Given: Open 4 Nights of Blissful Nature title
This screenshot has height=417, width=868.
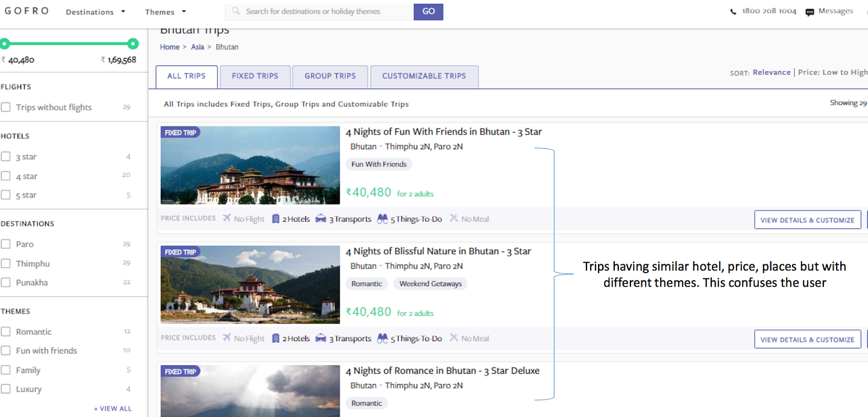Looking at the screenshot, I should pos(438,251).
